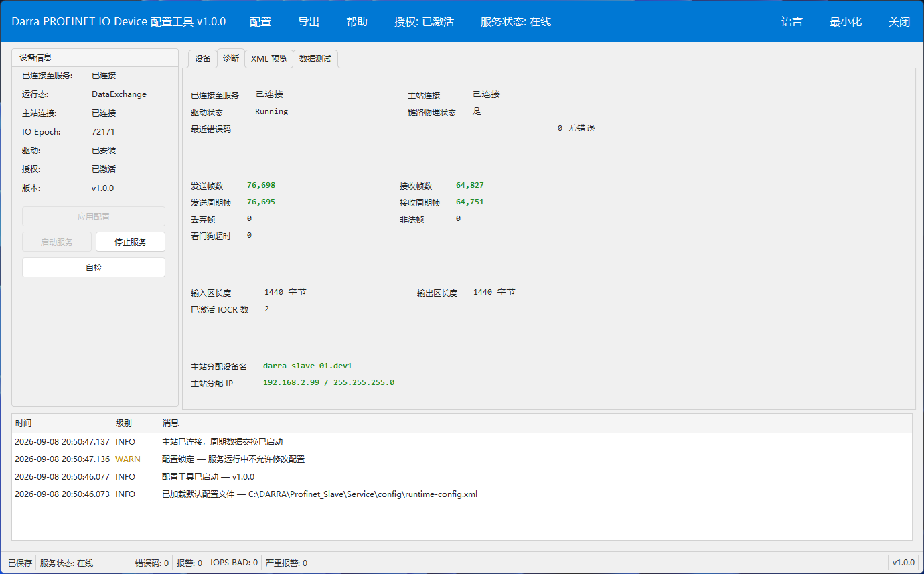
Task: Switch to the 设备 tab
Action: [x=203, y=59]
